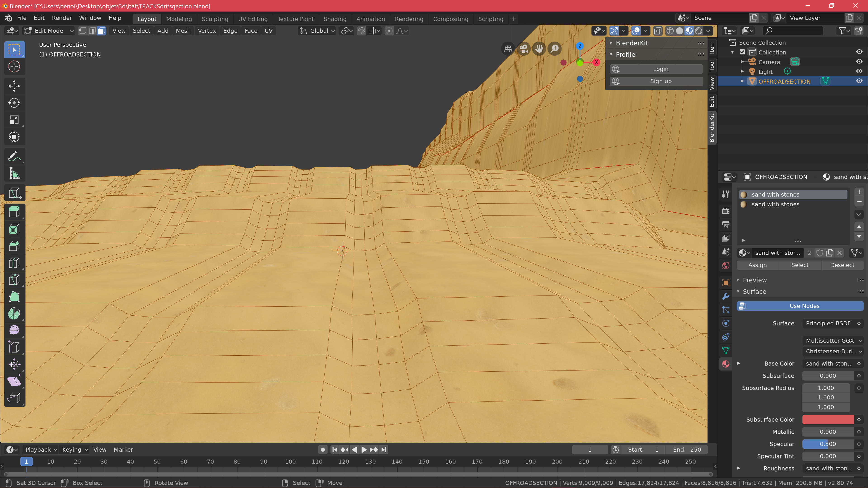This screenshot has width=868, height=488.
Task: Select the Loop Cut tool
Action: point(14,263)
